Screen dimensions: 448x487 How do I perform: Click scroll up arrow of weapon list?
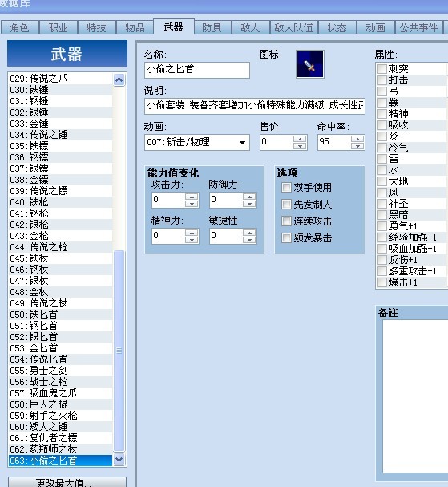[119, 79]
